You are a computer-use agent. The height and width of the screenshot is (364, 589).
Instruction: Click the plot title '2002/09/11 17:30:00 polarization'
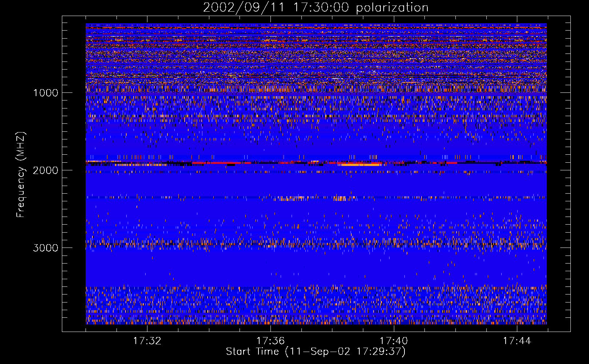point(316,8)
